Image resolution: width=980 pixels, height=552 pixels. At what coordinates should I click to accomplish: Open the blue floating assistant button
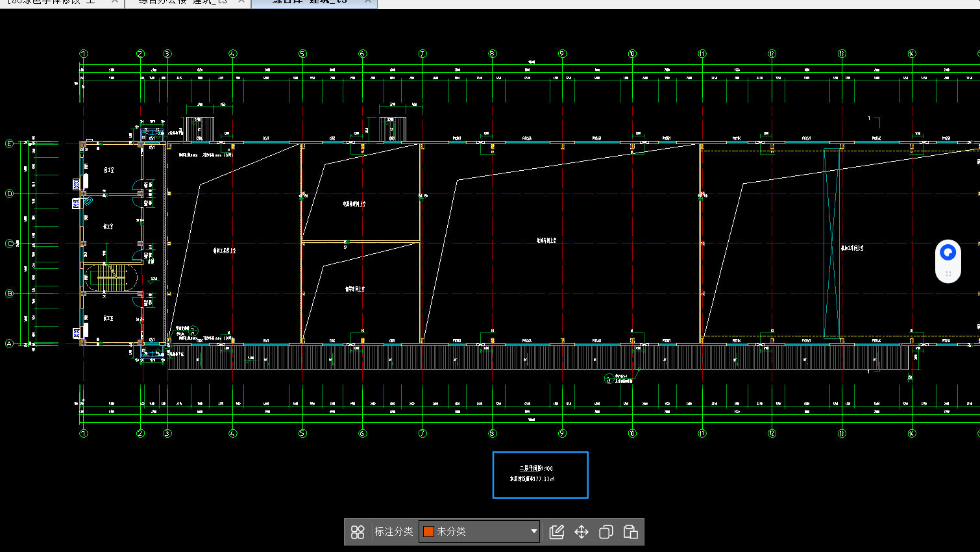tap(948, 252)
